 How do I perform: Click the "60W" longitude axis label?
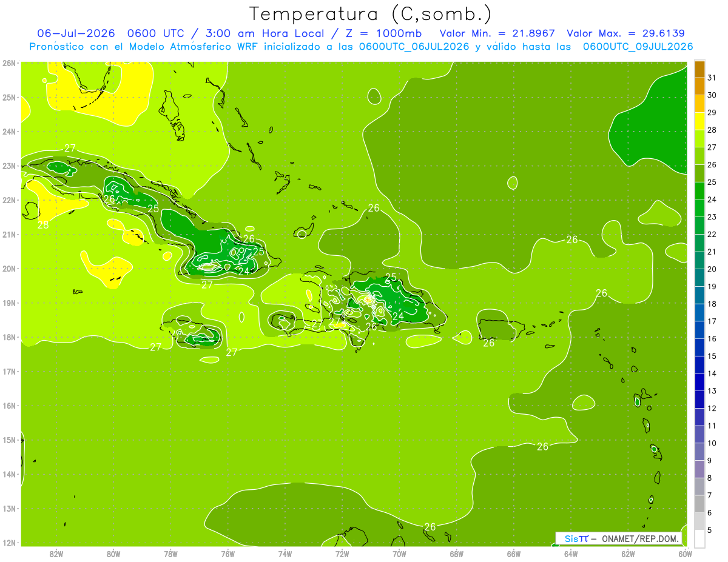click(686, 553)
